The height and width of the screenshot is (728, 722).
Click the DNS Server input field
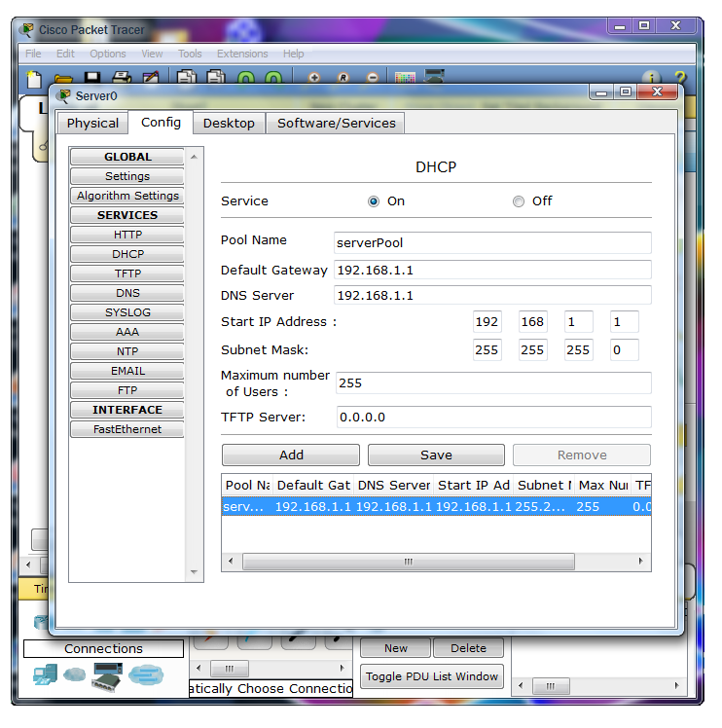[492, 295]
